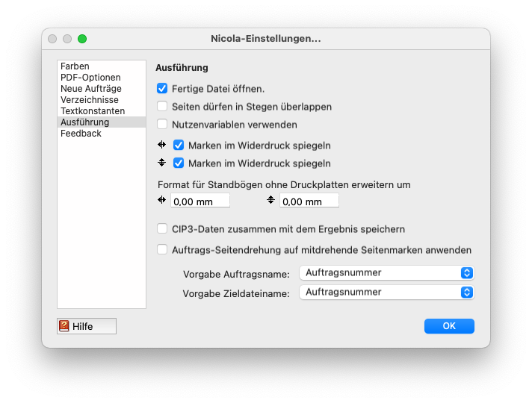The width and height of the screenshot is (532, 403).
Task: Select PDF-Optionen in the sidebar list
Action: [x=102, y=78]
